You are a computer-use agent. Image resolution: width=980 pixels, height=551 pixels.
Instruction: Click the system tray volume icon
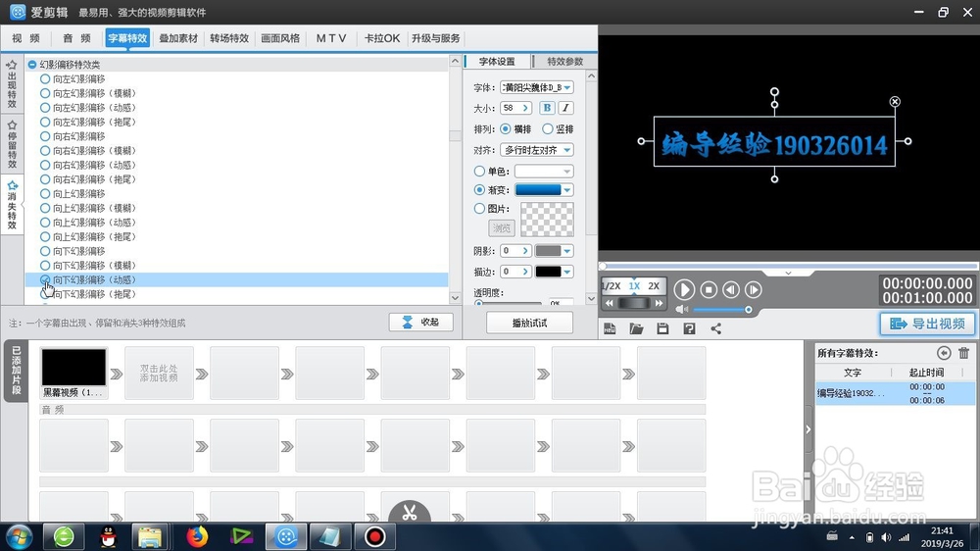886,537
